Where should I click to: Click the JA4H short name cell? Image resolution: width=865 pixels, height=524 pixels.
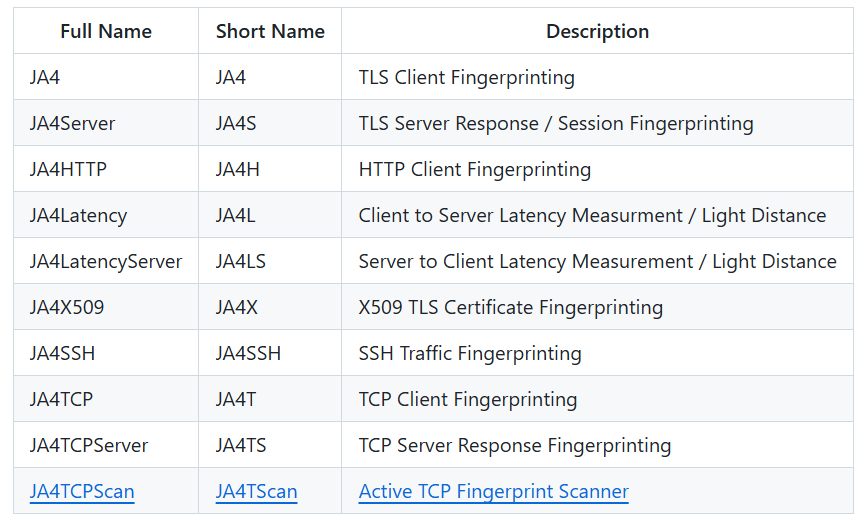pos(270,169)
